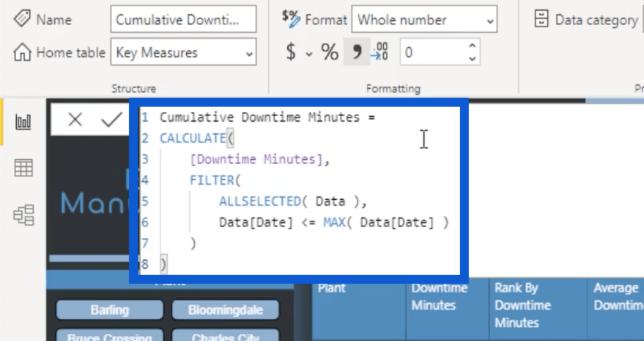Apply currency format with the dollar icon
Viewport: 644px width, 341px height.
[291, 52]
